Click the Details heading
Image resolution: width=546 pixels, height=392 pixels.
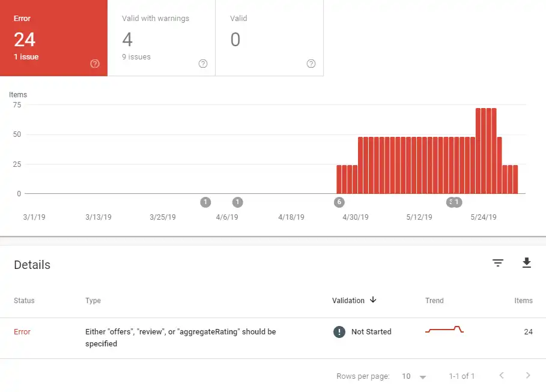[x=32, y=265]
